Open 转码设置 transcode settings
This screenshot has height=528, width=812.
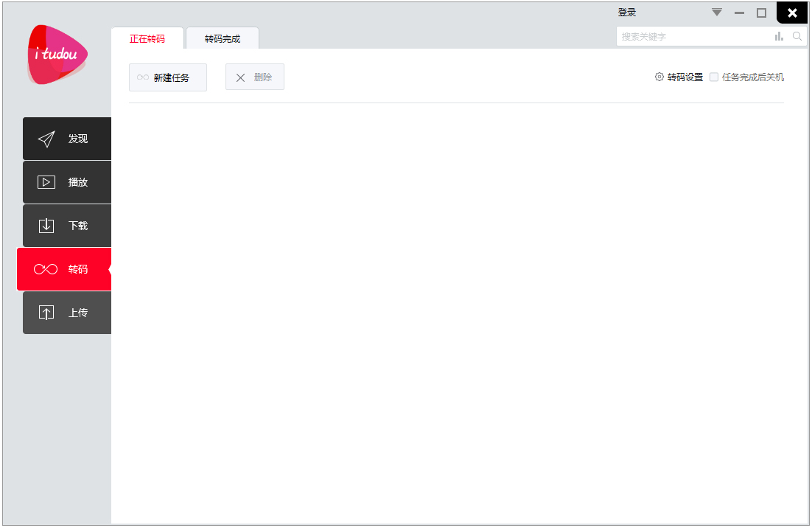click(x=679, y=77)
